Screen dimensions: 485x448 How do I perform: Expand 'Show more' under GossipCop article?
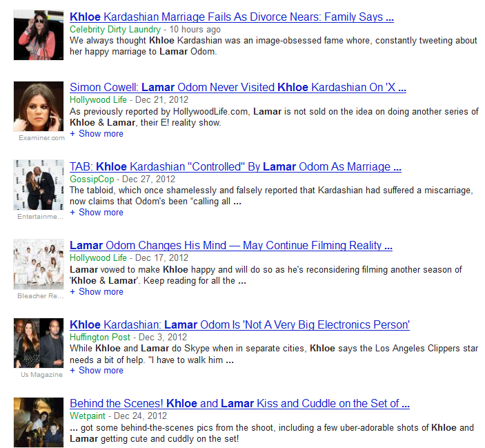[97, 212]
